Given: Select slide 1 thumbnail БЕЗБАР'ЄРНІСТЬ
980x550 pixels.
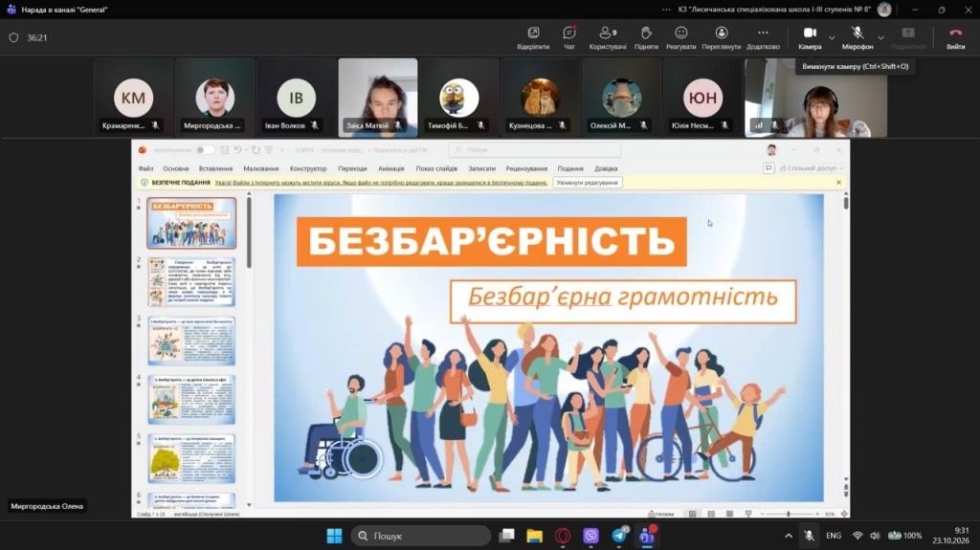Looking at the screenshot, I should pyautogui.click(x=191, y=223).
